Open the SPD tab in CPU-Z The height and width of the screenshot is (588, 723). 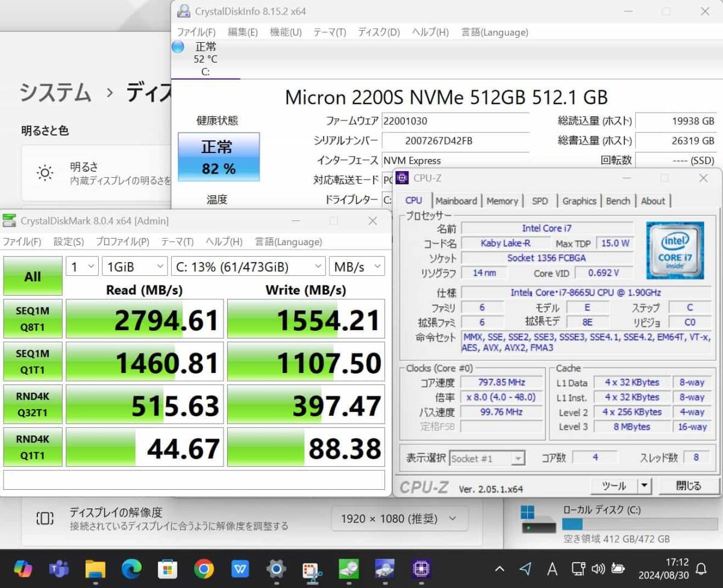(x=540, y=201)
